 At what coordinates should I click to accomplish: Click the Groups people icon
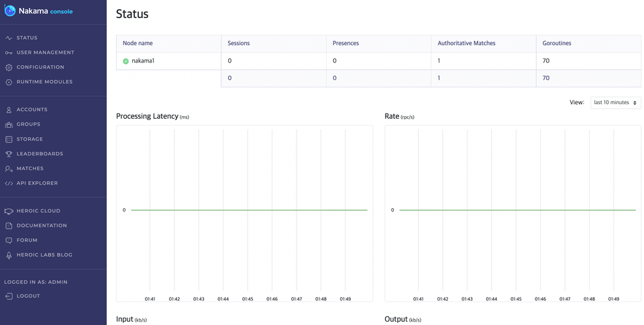(x=9, y=124)
